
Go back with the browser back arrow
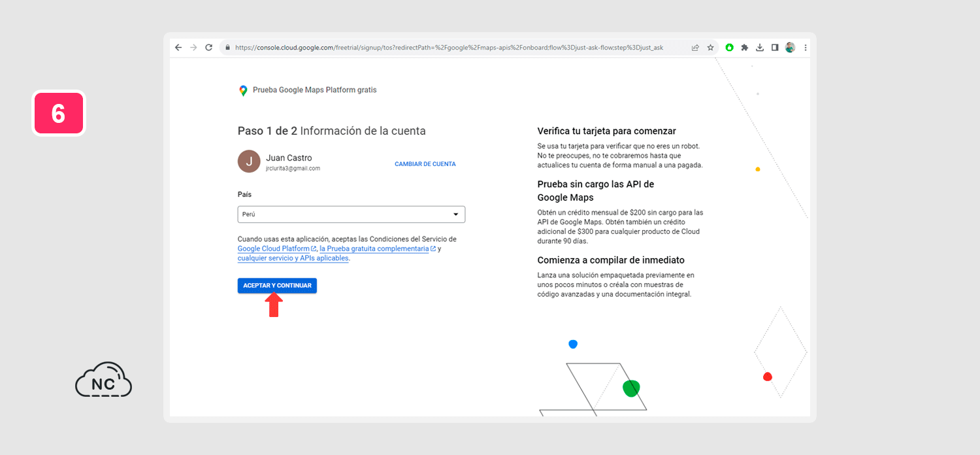click(178, 48)
